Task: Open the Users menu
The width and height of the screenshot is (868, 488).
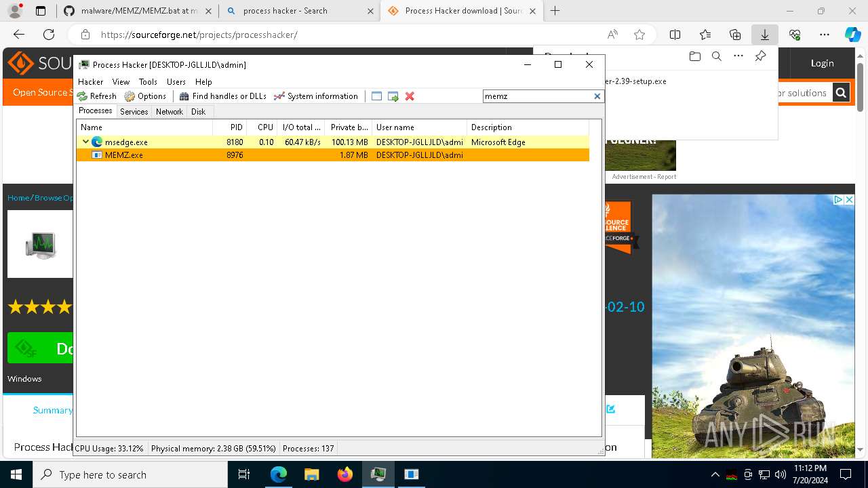Action: pyautogui.click(x=176, y=81)
